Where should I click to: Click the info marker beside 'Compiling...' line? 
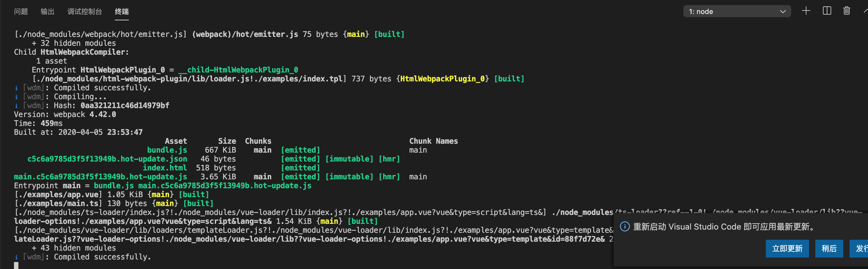[x=16, y=97]
